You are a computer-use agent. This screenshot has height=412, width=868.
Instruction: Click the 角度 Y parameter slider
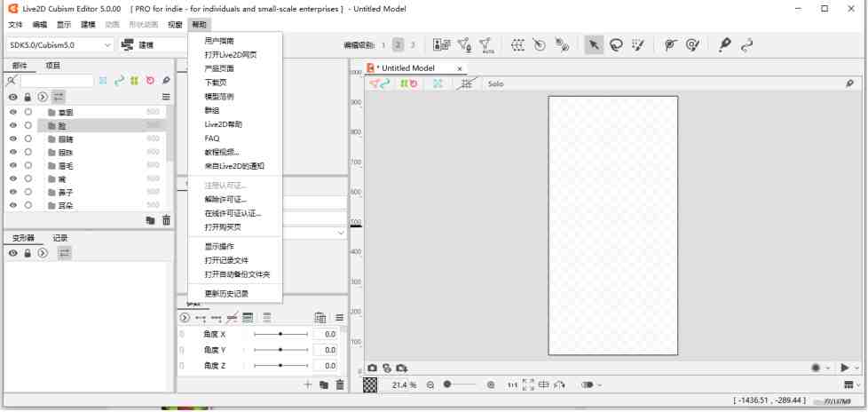[x=280, y=350]
